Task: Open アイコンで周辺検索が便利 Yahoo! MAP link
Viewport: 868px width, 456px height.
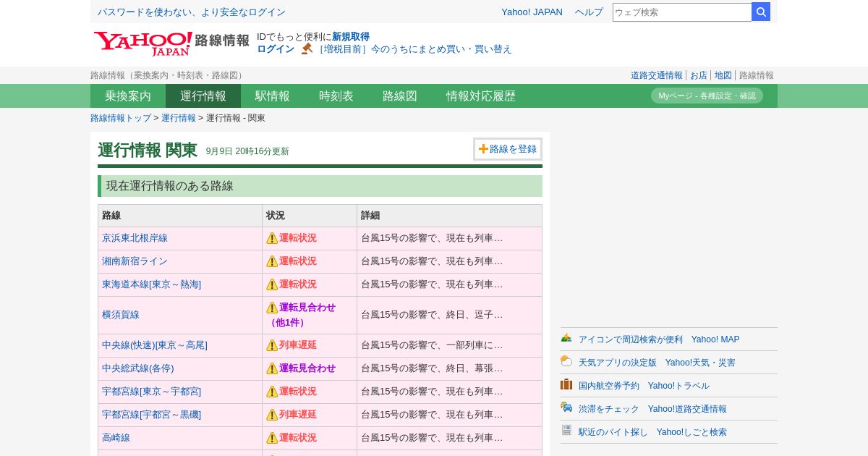Action: [x=659, y=339]
